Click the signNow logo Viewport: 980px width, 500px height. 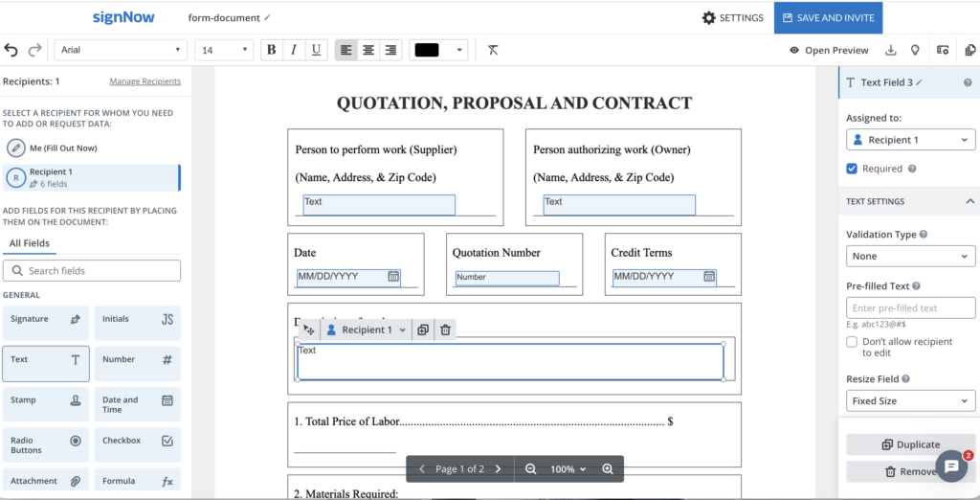(123, 17)
